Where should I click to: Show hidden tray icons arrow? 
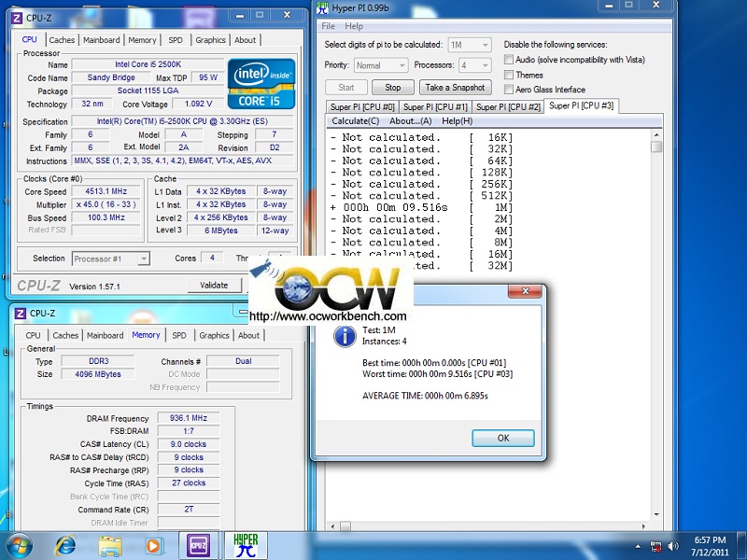point(638,546)
